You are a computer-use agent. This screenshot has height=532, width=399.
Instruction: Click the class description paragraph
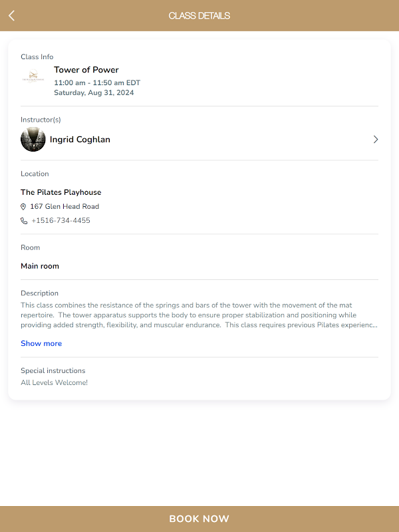pos(199,315)
